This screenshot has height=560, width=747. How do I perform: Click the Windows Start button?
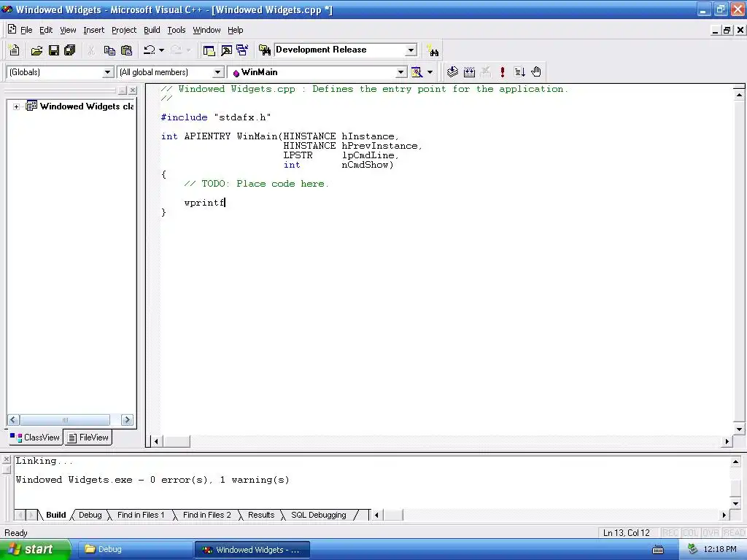click(35, 549)
